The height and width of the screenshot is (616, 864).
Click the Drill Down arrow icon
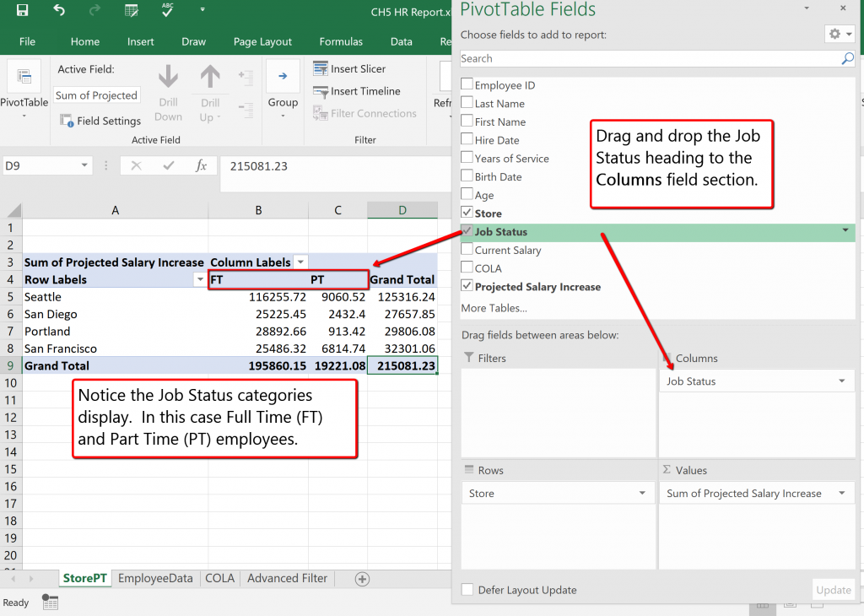pos(168,79)
